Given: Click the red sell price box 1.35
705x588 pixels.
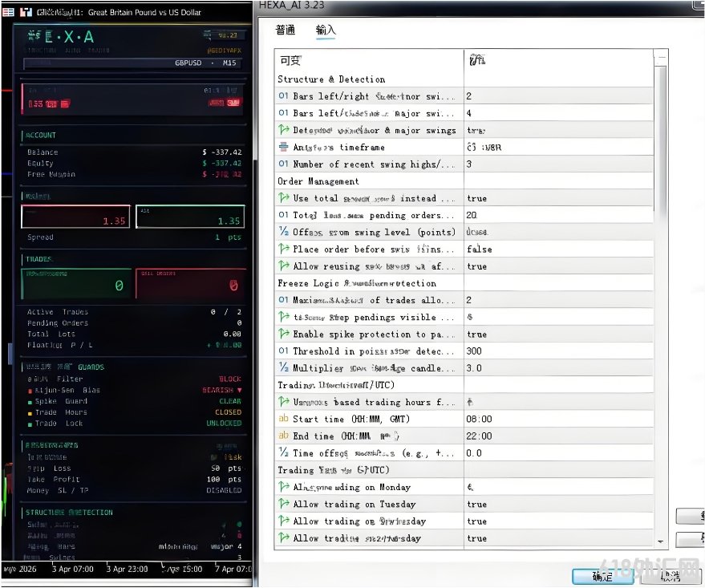Looking at the screenshot, I should click(75, 217).
